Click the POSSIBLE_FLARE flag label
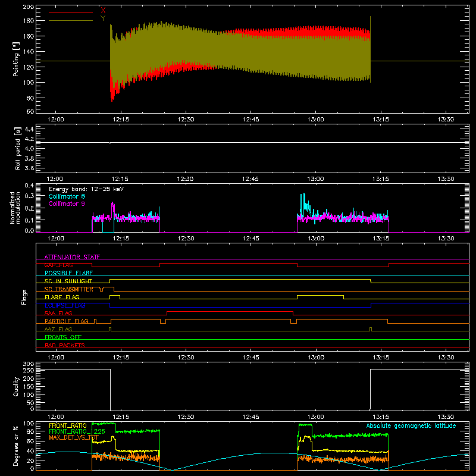This screenshot has width=476, height=476. (x=68, y=273)
